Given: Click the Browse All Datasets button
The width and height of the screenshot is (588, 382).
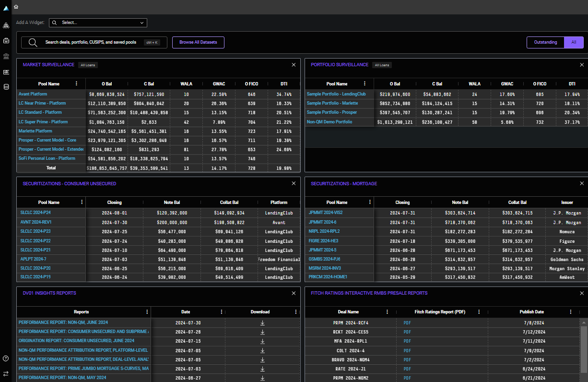Looking at the screenshot, I should 198,42.
